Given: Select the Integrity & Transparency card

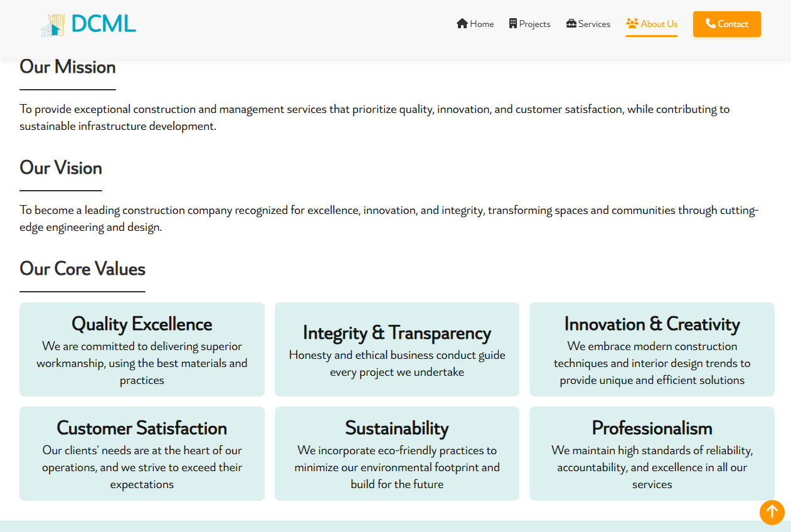Looking at the screenshot, I should [397, 349].
